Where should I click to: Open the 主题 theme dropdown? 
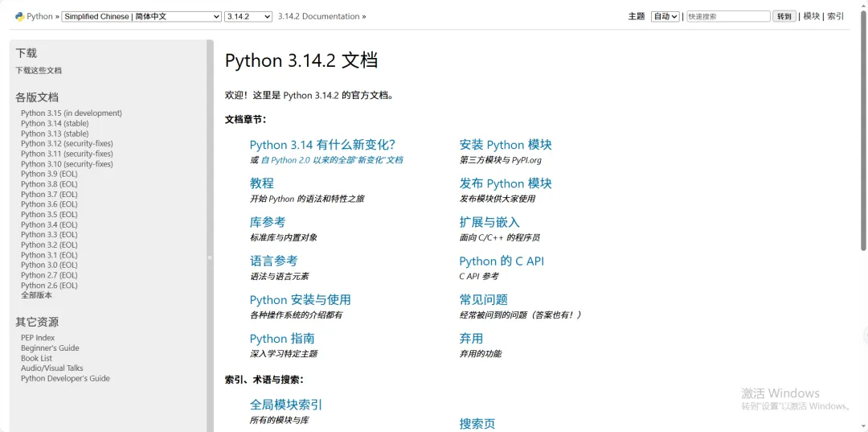665,16
